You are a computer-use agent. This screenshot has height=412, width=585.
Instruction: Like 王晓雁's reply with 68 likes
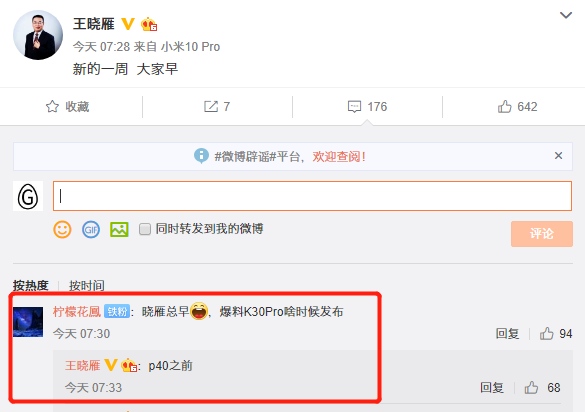pyautogui.click(x=531, y=387)
